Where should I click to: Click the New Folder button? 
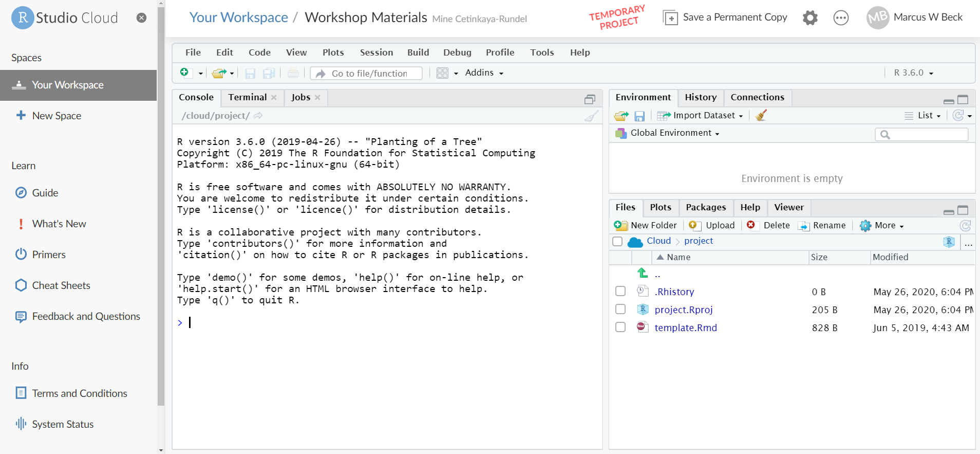(646, 225)
